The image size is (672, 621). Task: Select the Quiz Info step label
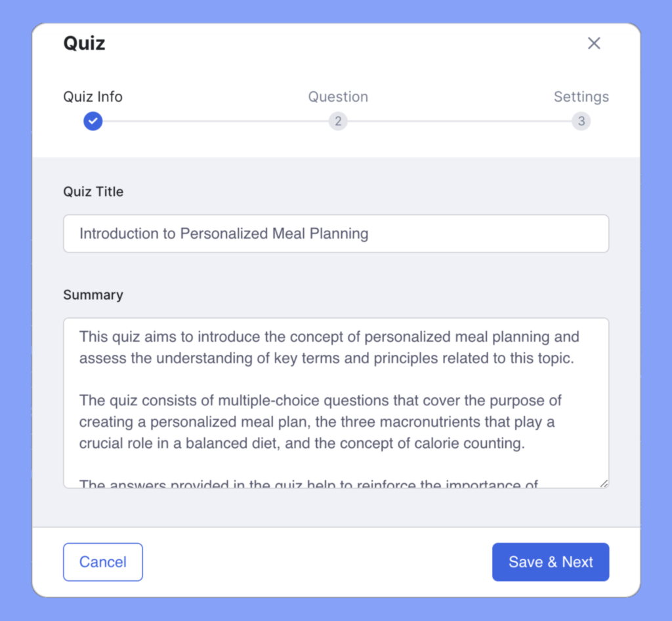93,96
